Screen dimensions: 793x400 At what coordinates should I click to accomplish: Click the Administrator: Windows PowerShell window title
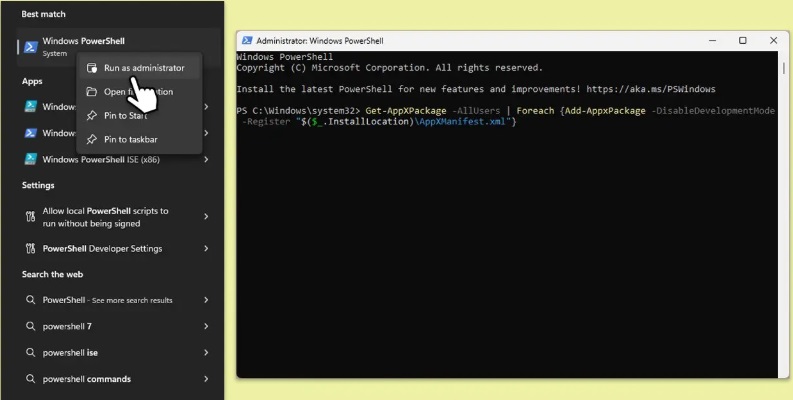[320, 41]
